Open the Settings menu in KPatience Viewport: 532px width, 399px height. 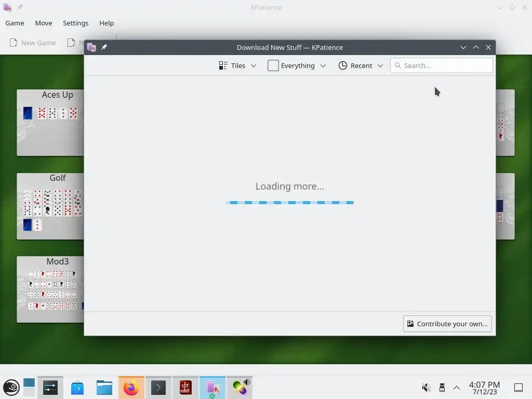click(76, 23)
